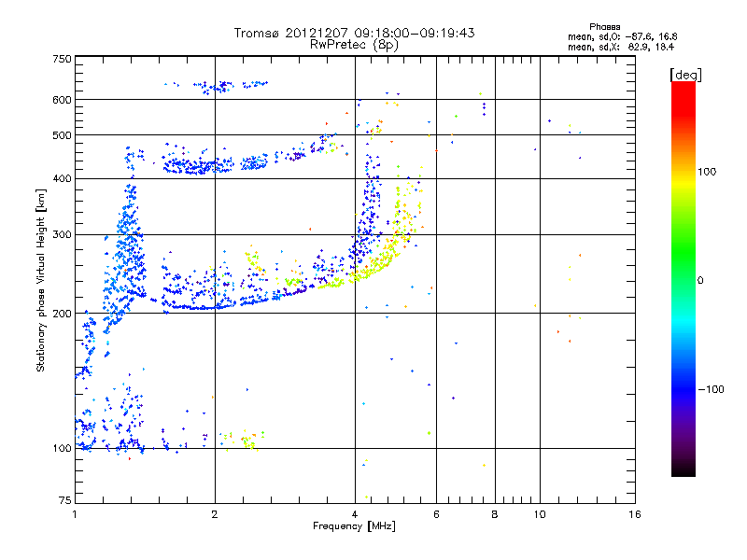Click the x-axis tick '1'
The height and width of the screenshot is (560, 747).
(x=75, y=514)
